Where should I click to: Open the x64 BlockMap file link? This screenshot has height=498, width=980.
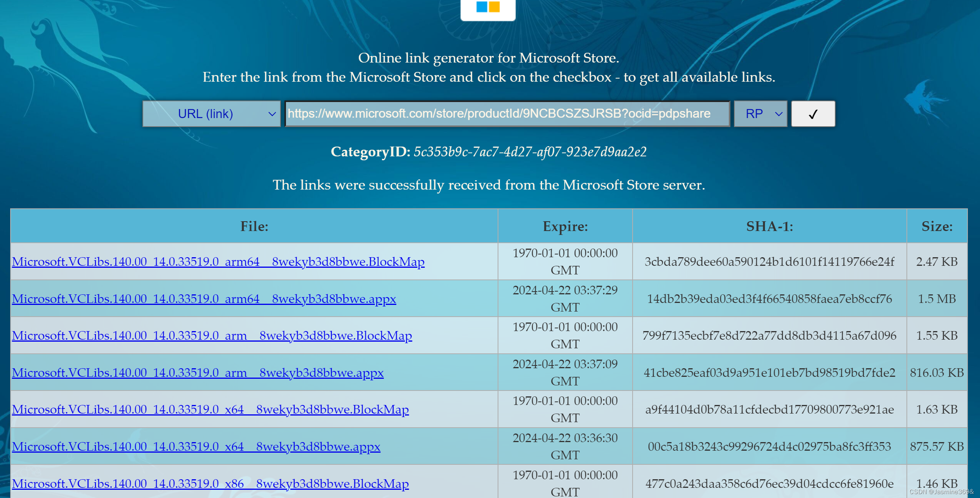(x=210, y=409)
